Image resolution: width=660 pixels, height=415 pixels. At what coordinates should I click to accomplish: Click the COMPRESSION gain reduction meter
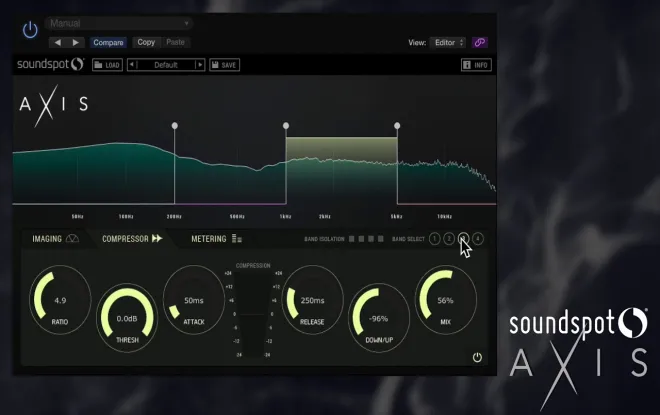(x=253, y=314)
